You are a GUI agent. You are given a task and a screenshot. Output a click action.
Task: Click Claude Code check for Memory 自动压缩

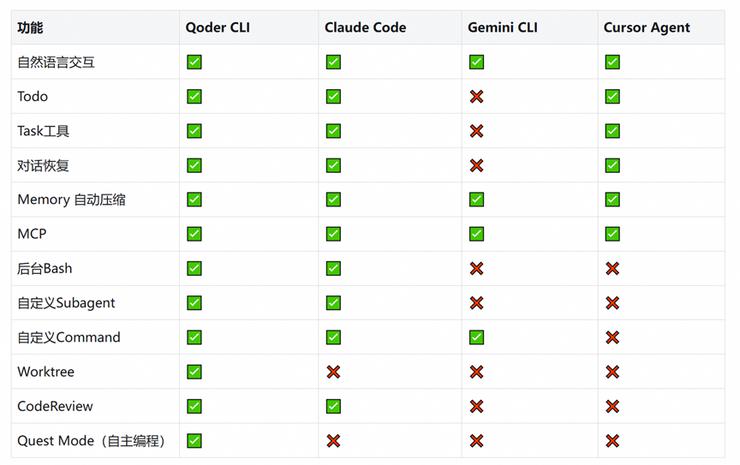tap(333, 200)
